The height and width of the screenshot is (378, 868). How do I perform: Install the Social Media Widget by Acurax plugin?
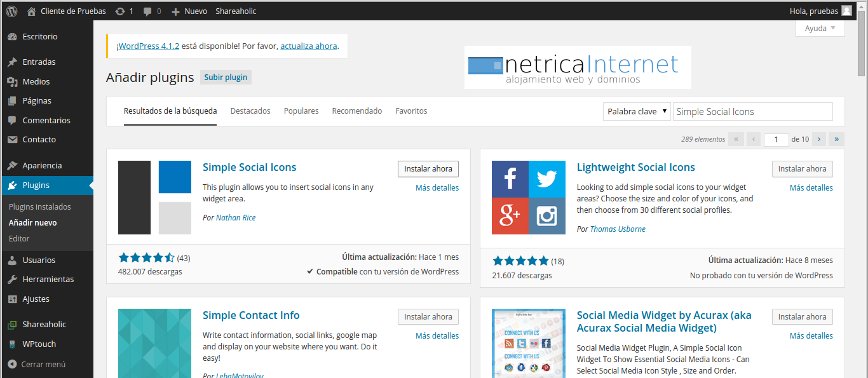[x=803, y=317]
